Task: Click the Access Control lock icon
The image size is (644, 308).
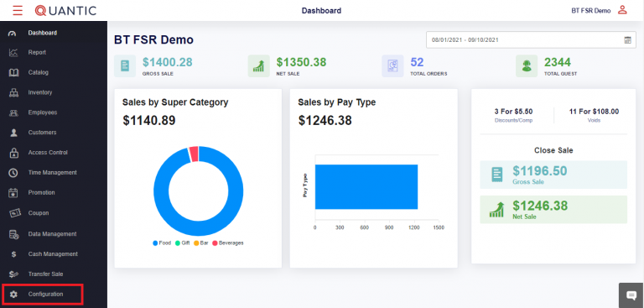Action: coord(13,153)
